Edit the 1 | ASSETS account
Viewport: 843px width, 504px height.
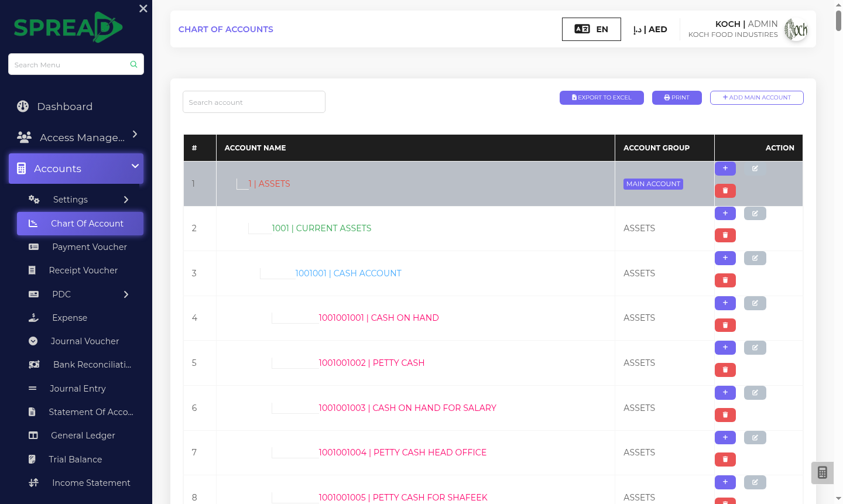[755, 169]
